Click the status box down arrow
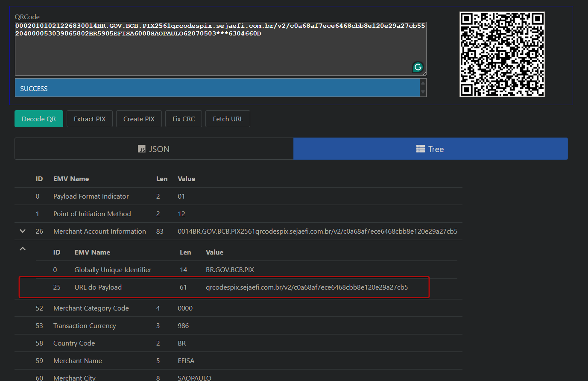The height and width of the screenshot is (381, 588). click(423, 92)
